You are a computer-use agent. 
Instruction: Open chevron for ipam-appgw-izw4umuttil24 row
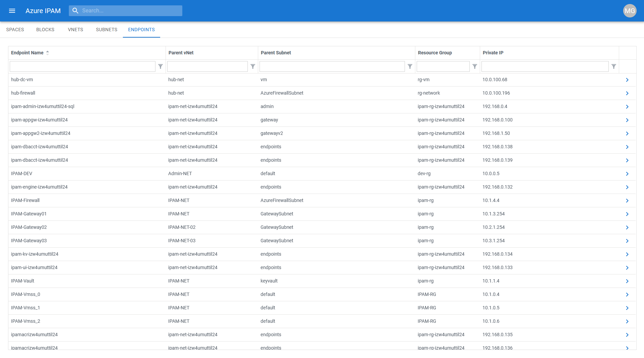tap(627, 120)
